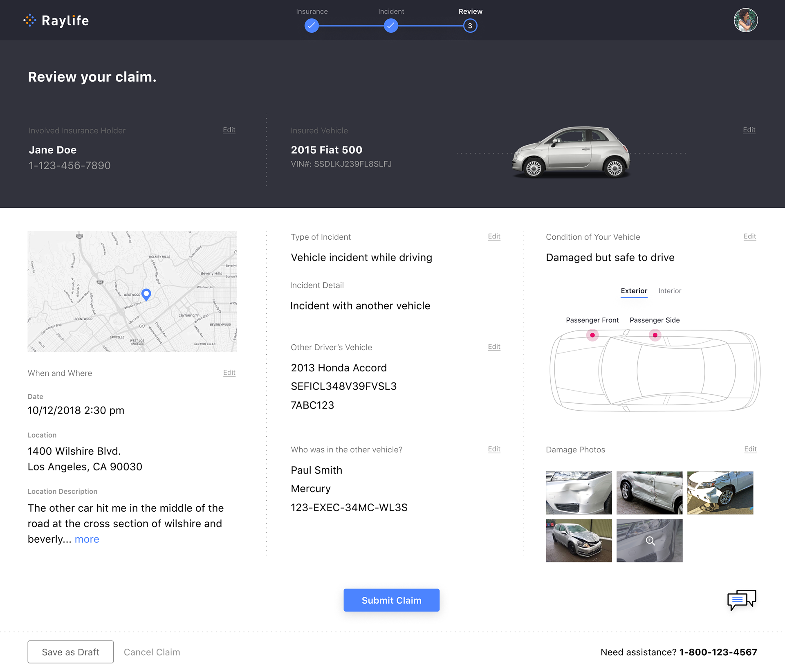Edit the Involved Insurance Holder section

pyautogui.click(x=229, y=130)
